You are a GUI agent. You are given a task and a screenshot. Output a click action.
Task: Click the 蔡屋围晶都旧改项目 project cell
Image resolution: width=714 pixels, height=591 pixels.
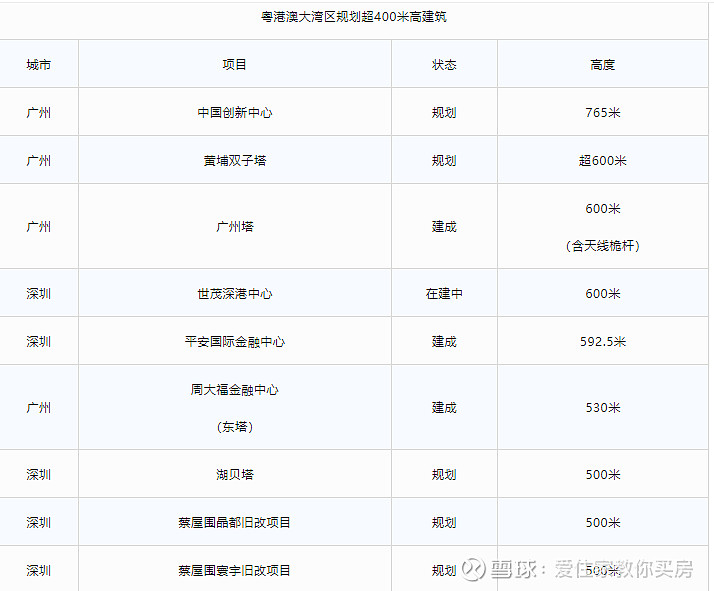click(x=235, y=522)
